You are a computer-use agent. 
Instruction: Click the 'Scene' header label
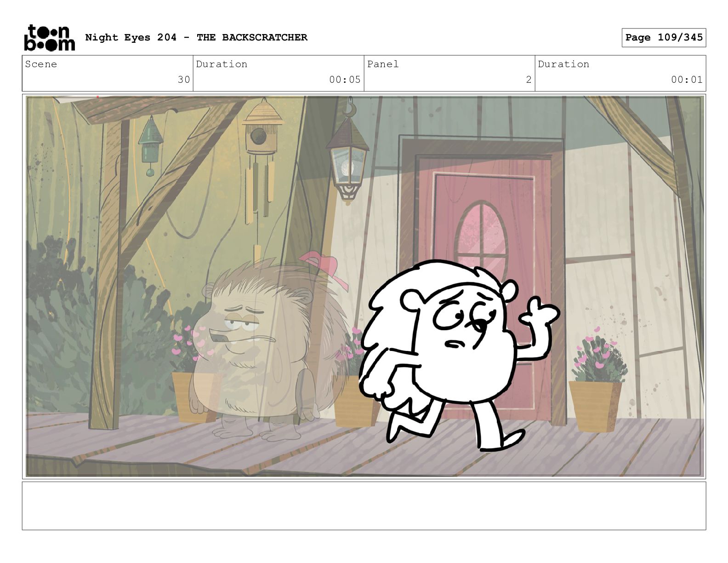coord(41,64)
